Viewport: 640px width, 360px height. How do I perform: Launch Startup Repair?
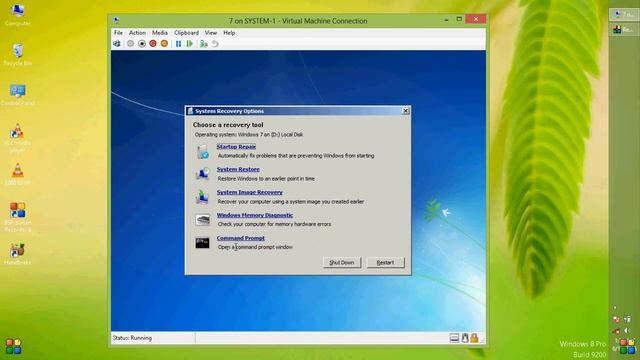[x=236, y=147]
